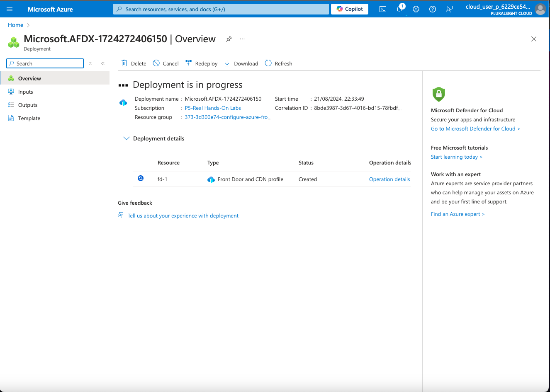
Task: Click the Front Door and CDN profile icon
Action: point(211,179)
